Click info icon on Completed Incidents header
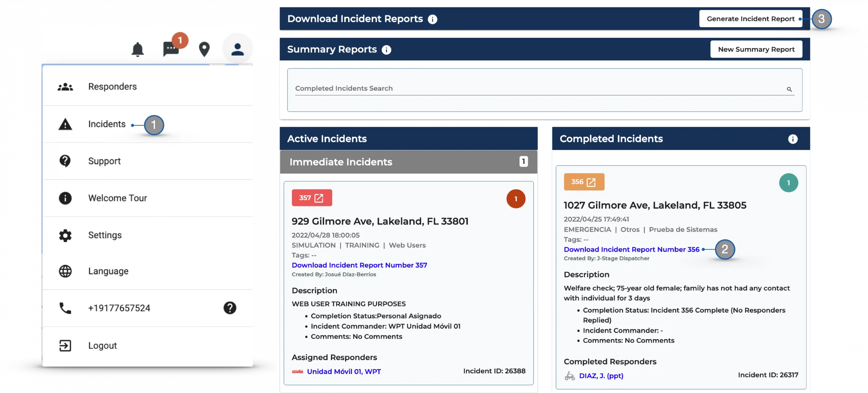The image size is (868, 393). (x=792, y=139)
